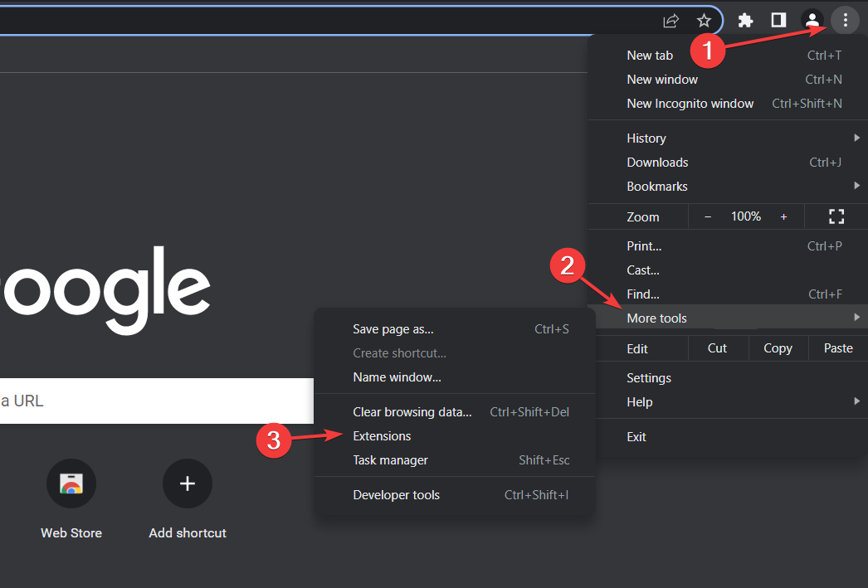Viewport: 868px width, 588px height.
Task: Zoom in with the plus control
Action: 783,216
